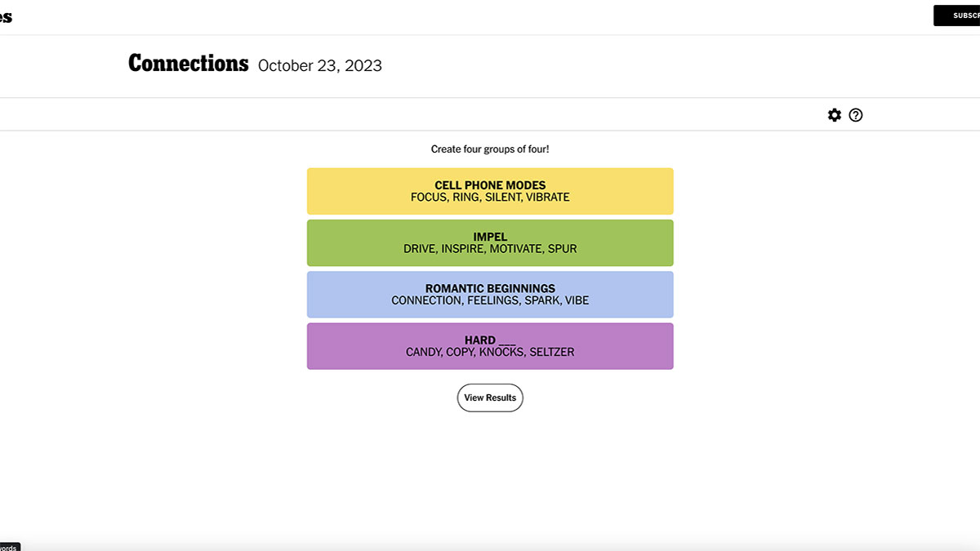
Task: Select the word SELTZER in purple group
Action: [551, 352]
